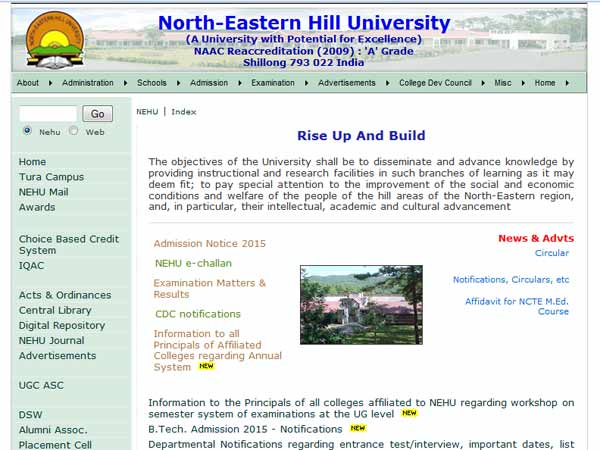Open Affidavit for NCTE M.Ed. Course

pyautogui.click(x=516, y=306)
